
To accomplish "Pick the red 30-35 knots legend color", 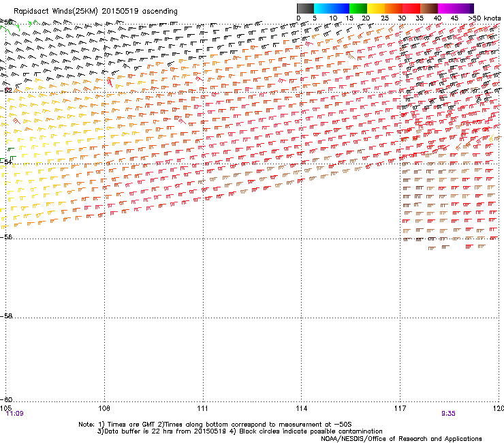I will coord(411,8).
